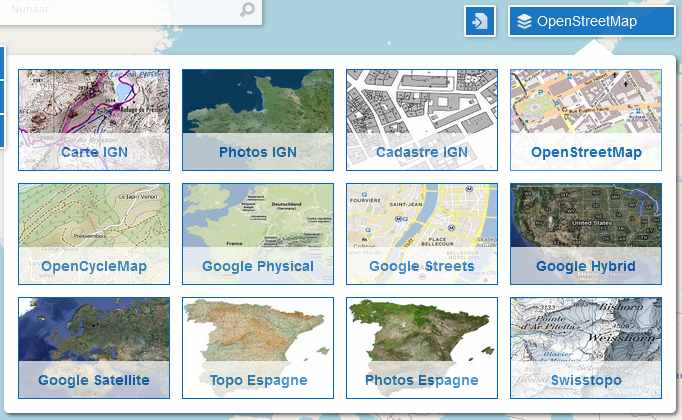Pick the OpenStreetMap tile in grid

pos(586,120)
